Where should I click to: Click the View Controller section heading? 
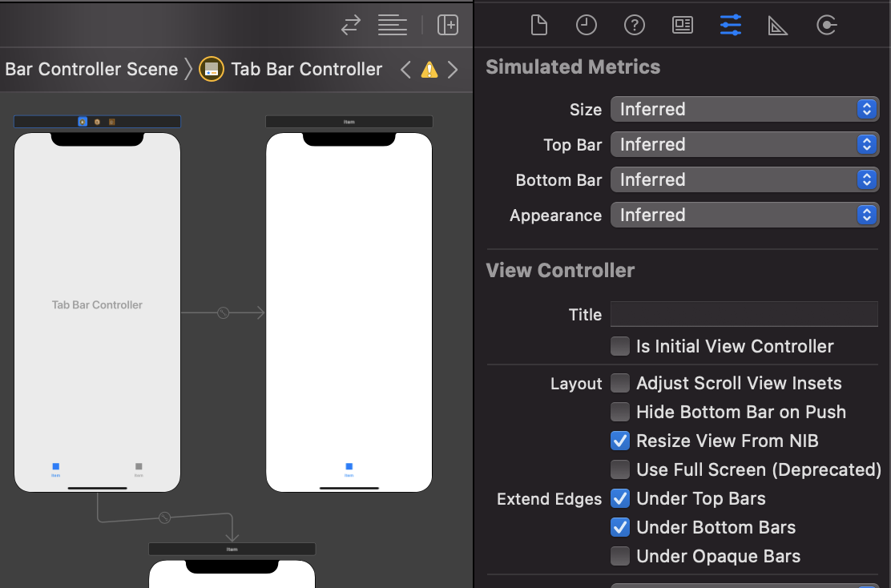(560, 271)
